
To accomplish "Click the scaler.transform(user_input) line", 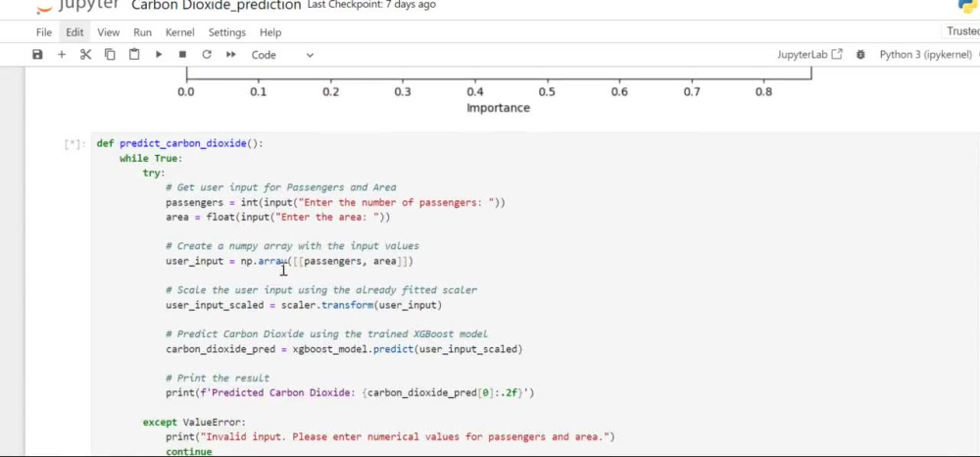I will [303, 305].
